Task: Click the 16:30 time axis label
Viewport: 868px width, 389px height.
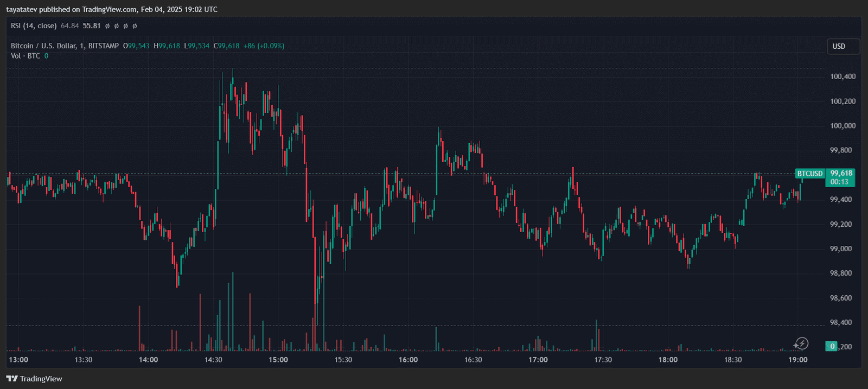Action: [473, 360]
